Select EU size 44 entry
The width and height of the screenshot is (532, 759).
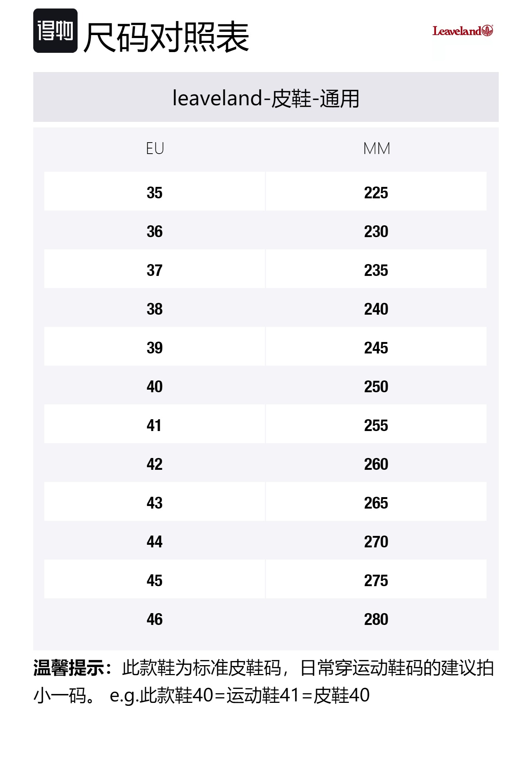(x=154, y=541)
